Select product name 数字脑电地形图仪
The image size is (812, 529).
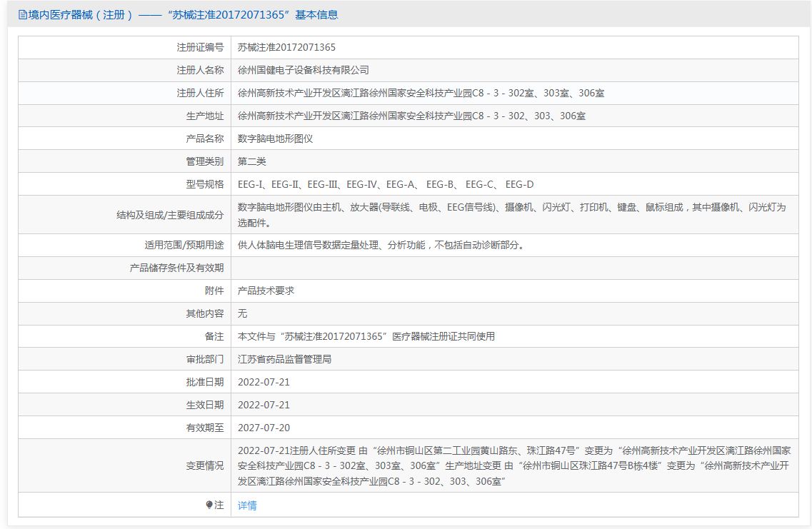(x=276, y=138)
